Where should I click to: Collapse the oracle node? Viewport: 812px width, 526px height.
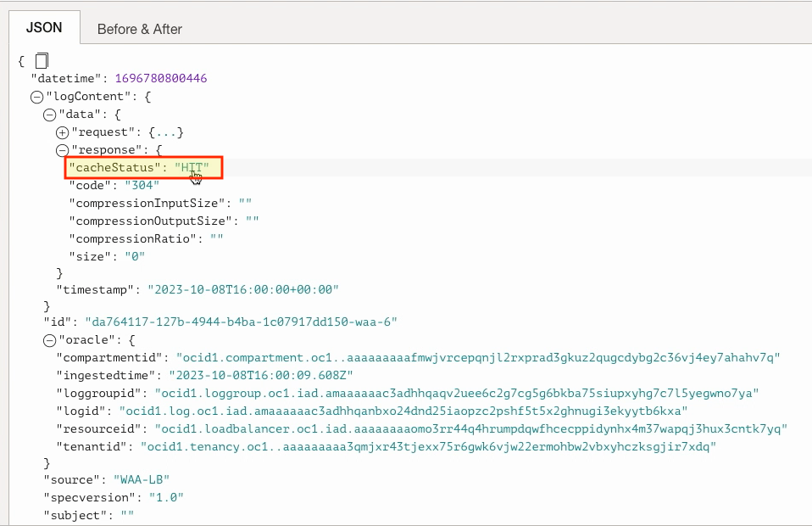pyautogui.click(x=50, y=340)
